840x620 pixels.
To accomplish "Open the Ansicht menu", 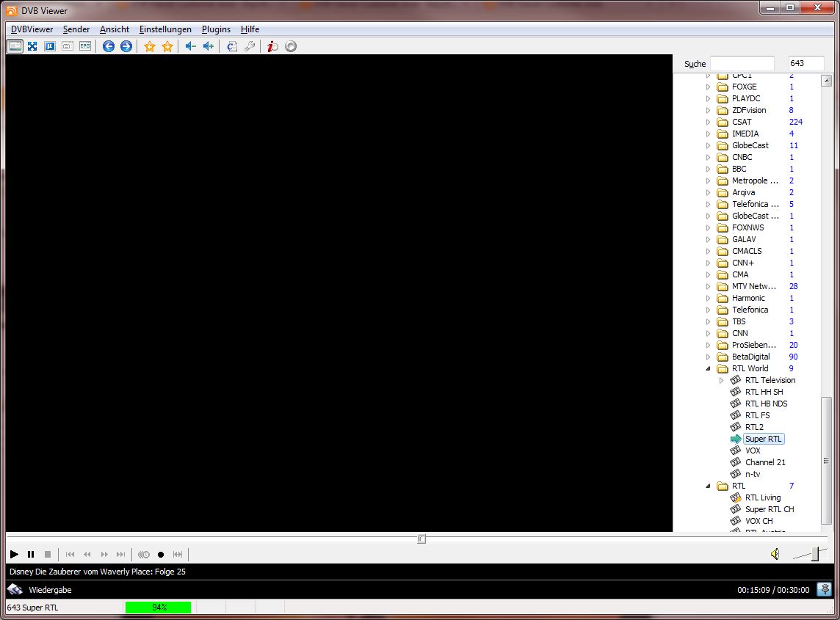I will [114, 29].
